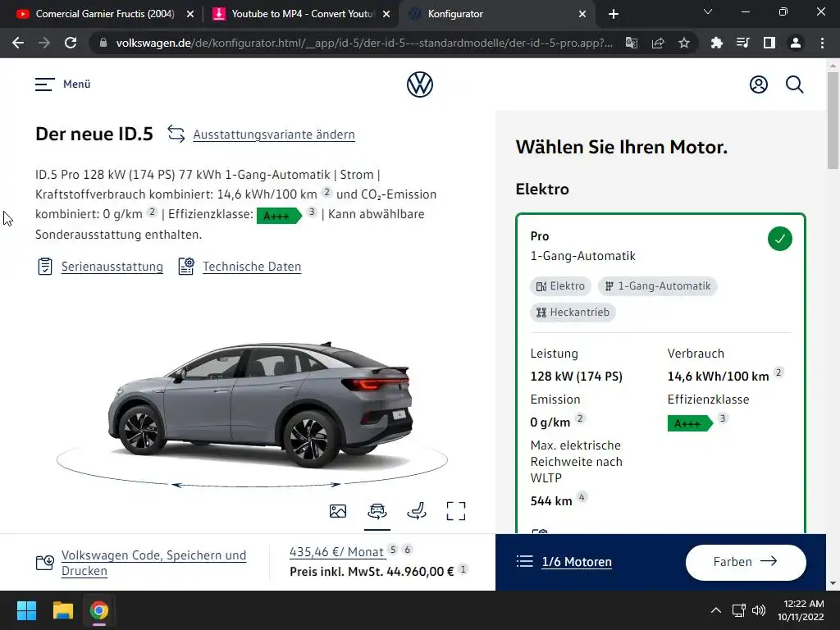The width and height of the screenshot is (840, 630).
Task: Open the media control icon in Chrome toolbar
Action: point(742,43)
